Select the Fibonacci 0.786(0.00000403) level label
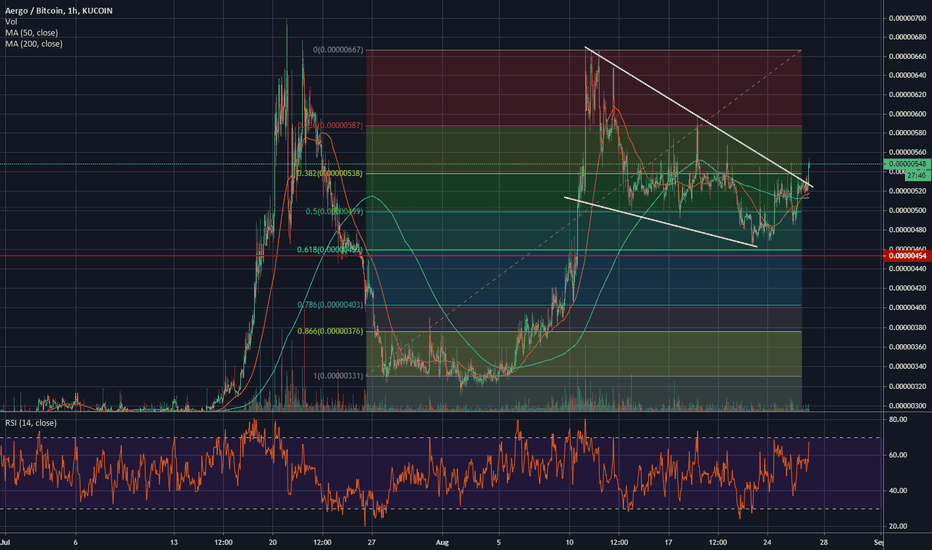 tap(330, 305)
